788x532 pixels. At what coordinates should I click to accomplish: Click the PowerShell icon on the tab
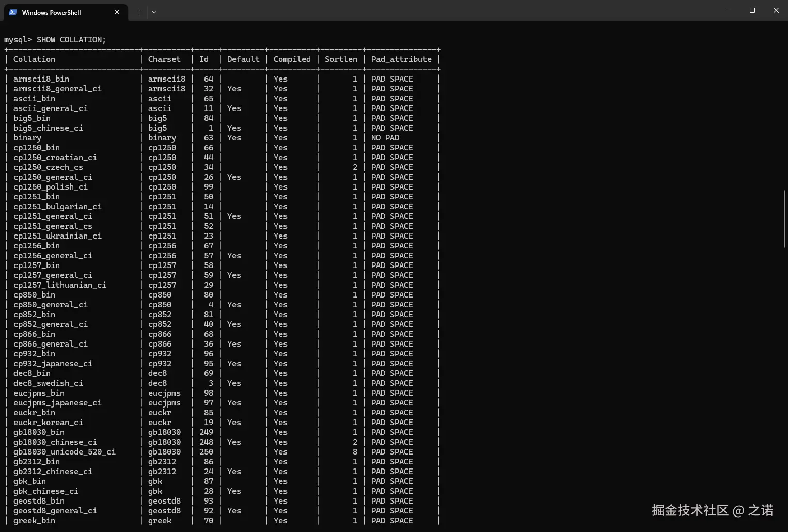[12, 12]
